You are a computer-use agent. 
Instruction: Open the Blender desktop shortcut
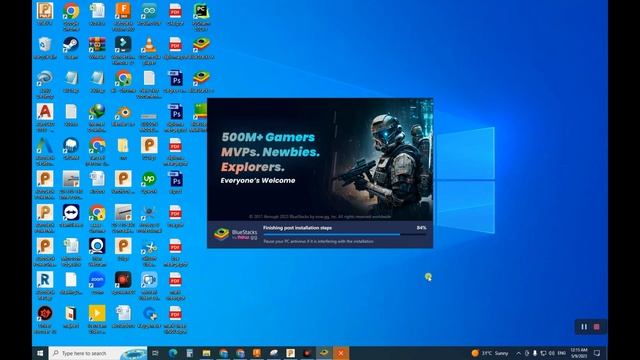tap(123, 115)
